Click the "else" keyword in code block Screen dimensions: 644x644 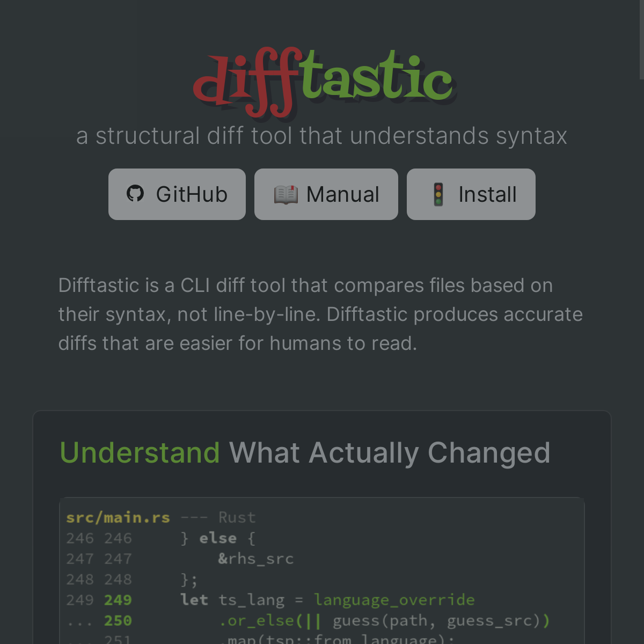click(x=218, y=538)
